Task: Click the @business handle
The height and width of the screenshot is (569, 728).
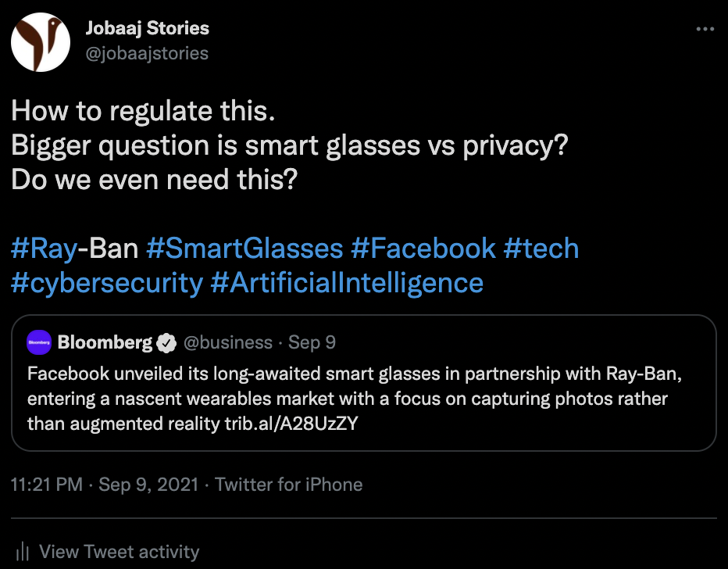Action: click(227, 342)
